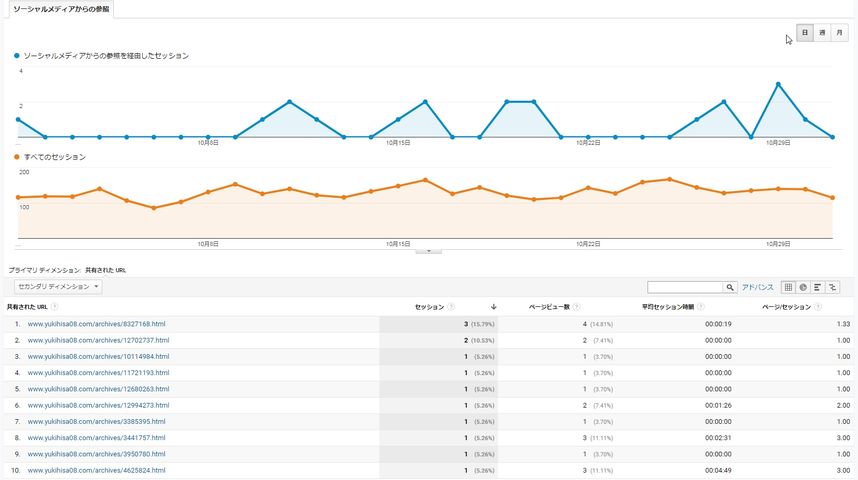Open the セカンダリ ディメンション dropdown

tap(58, 287)
